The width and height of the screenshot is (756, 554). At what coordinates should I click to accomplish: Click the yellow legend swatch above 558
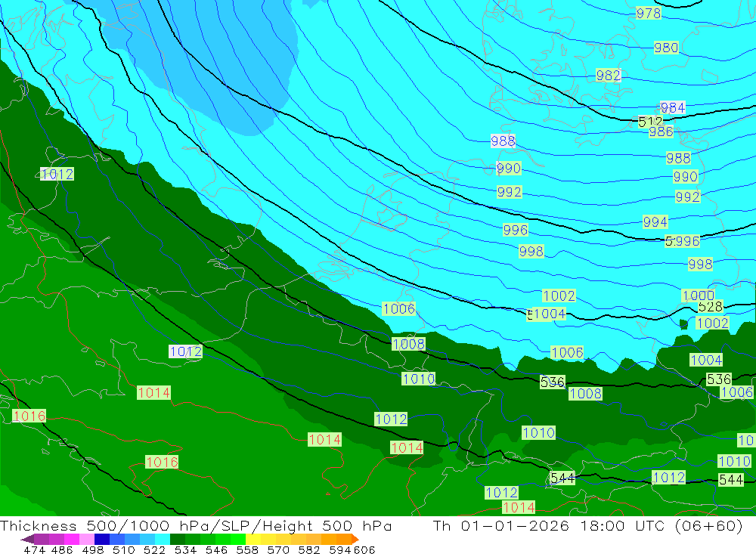(253, 539)
